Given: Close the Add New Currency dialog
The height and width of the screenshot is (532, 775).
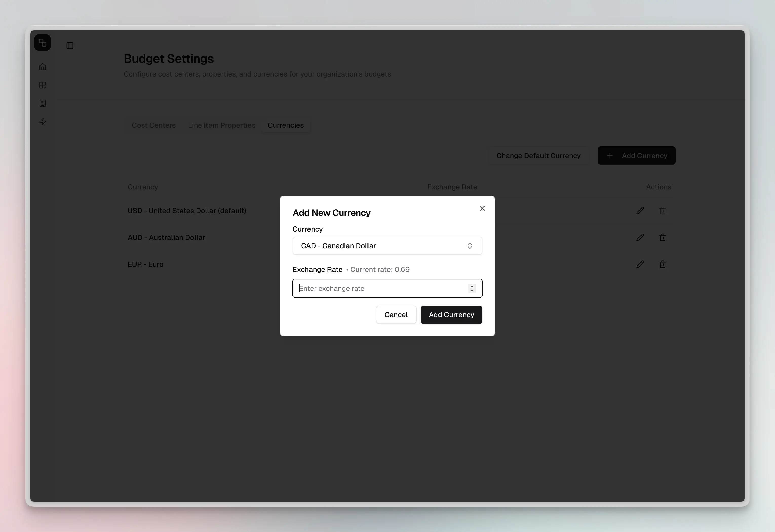Looking at the screenshot, I should [x=482, y=208].
